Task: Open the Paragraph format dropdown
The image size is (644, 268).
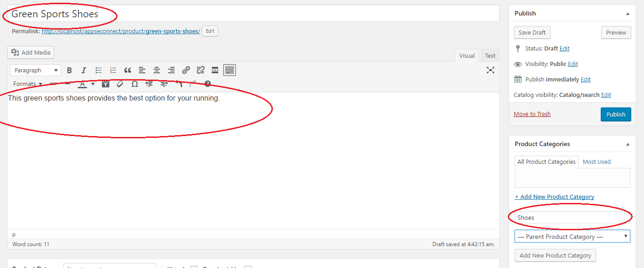Action: pyautogui.click(x=36, y=70)
